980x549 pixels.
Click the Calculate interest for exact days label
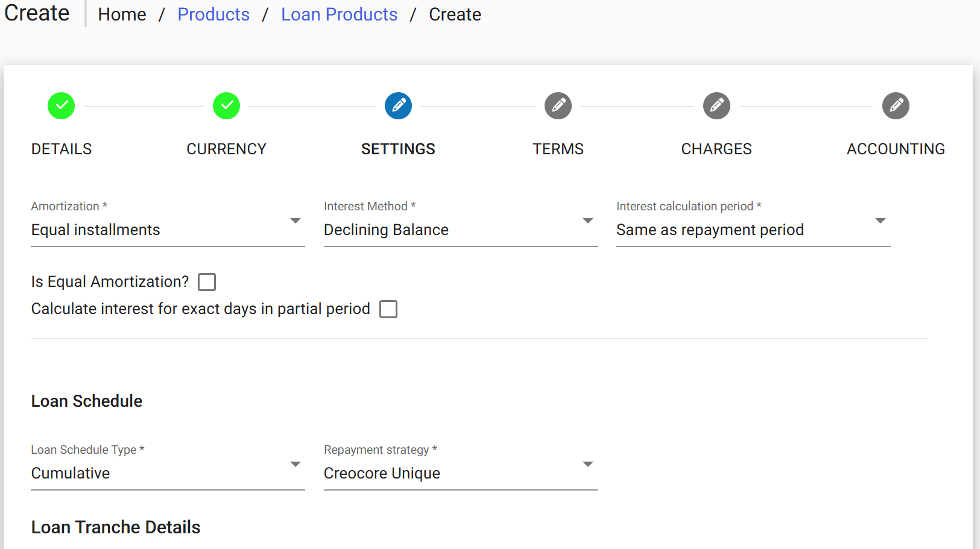pyautogui.click(x=201, y=309)
